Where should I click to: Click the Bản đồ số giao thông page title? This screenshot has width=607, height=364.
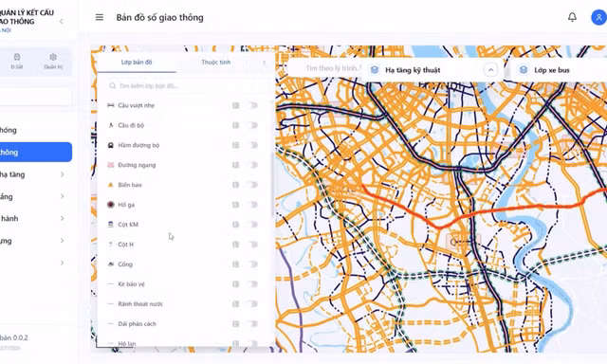click(160, 17)
